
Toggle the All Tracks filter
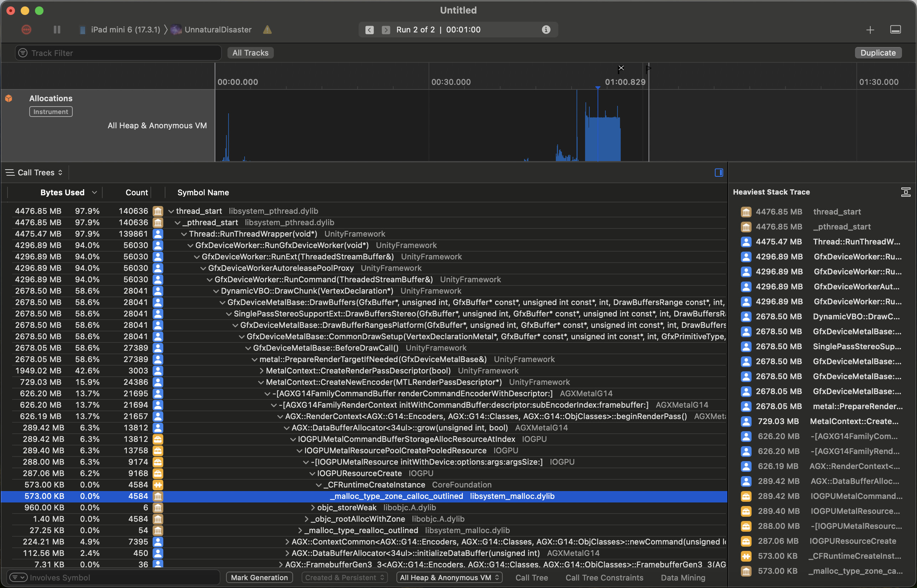tap(250, 52)
